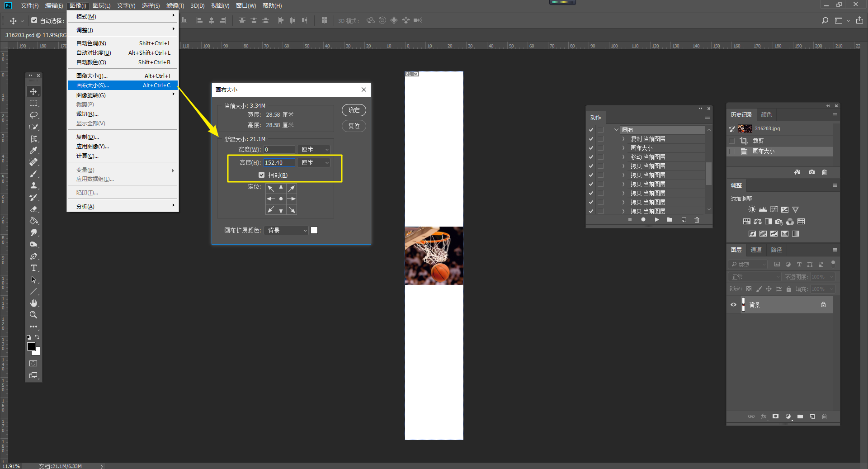Add an Invert adjustment
The image size is (868, 469).
coord(752,234)
